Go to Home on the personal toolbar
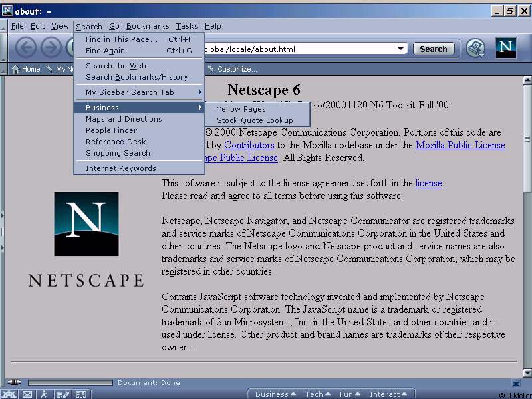The image size is (532, 399). pyautogui.click(x=26, y=69)
